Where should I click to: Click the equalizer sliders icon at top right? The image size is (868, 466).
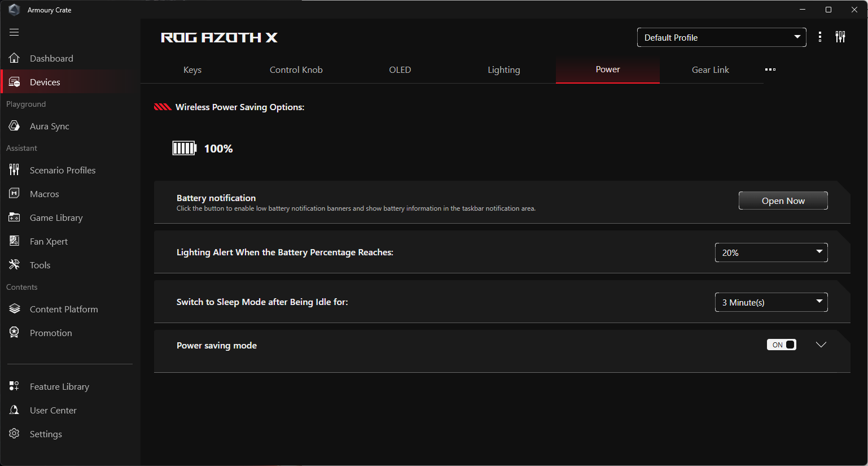click(x=840, y=37)
